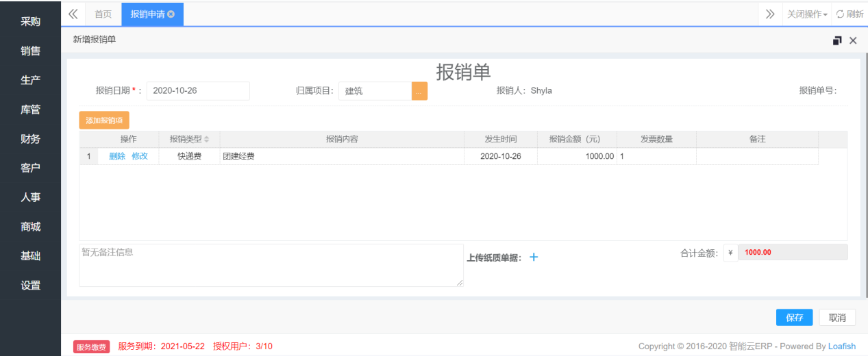Open 库管 in the sidebar
This screenshot has height=356, width=868.
[x=31, y=110]
